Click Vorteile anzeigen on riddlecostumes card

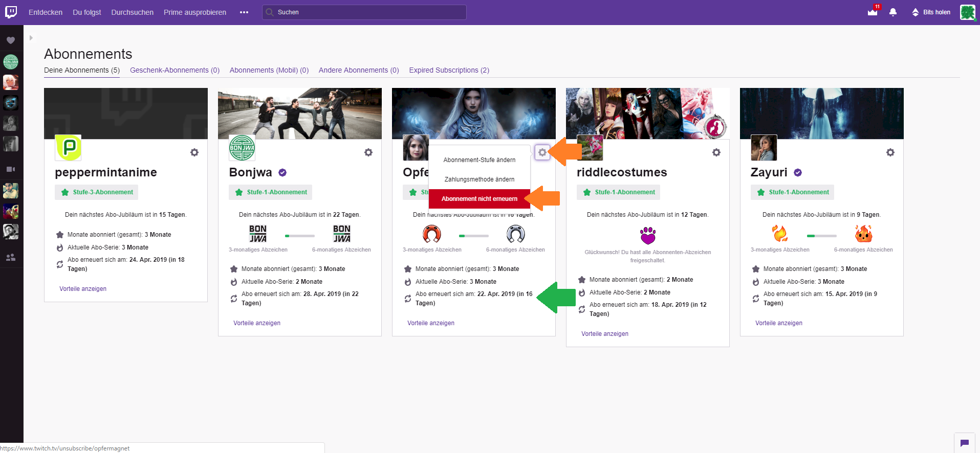(x=605, y=334)
